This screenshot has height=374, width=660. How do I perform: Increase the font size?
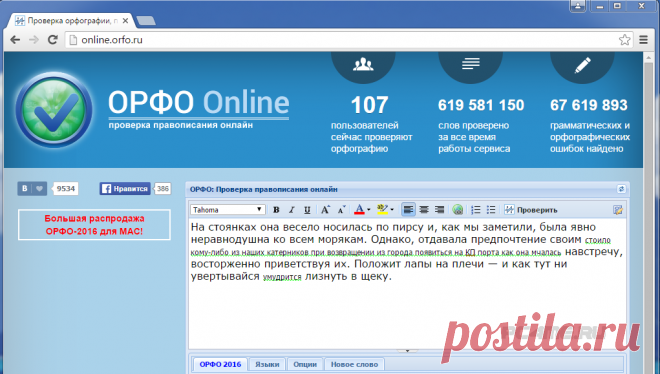coord(325,210)
